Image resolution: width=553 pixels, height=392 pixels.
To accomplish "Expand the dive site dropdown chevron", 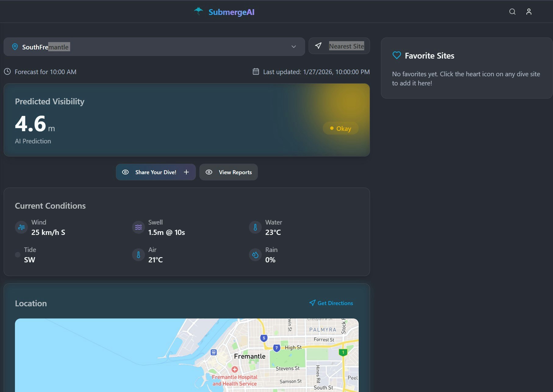I will coord(293,47).
